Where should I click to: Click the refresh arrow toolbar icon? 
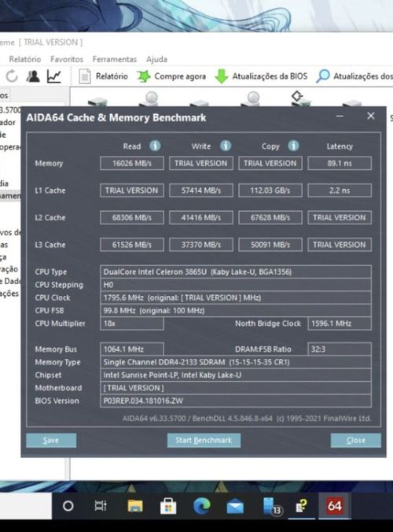click(12, 76)
